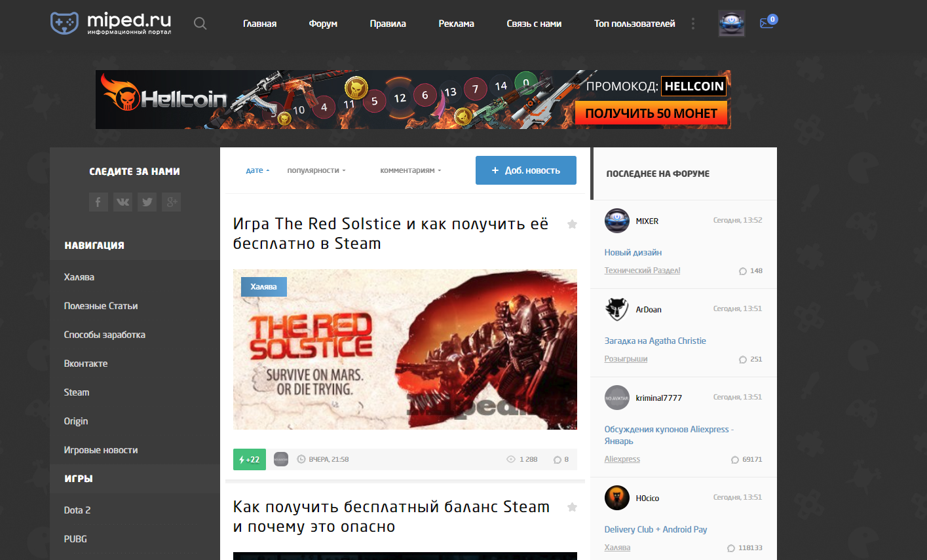Click Получить 50 монет banner button
This screenshot has width=927, height=560.
(x=651, y=113)
